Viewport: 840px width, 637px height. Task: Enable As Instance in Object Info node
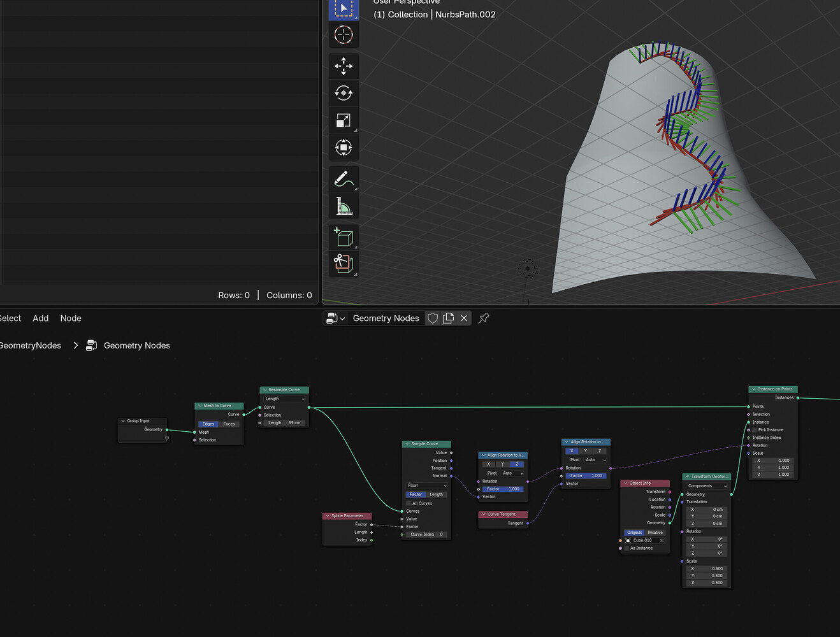point(627,548)
